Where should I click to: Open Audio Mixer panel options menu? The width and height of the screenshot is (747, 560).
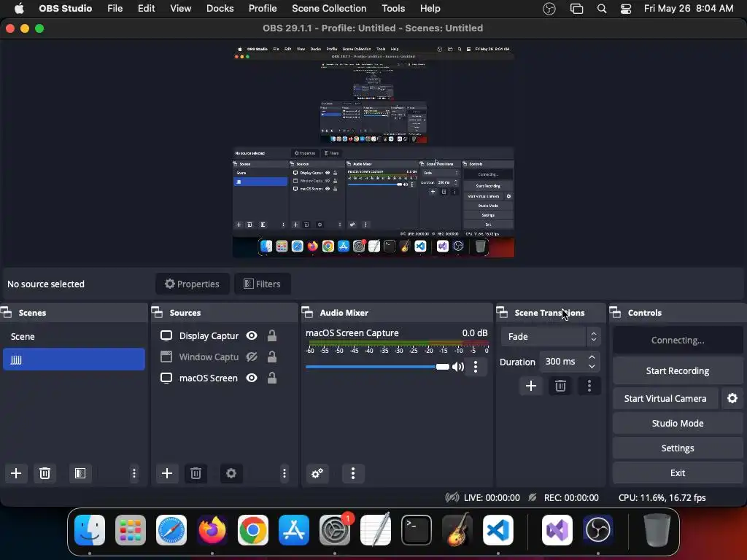(x=353, y=473)
